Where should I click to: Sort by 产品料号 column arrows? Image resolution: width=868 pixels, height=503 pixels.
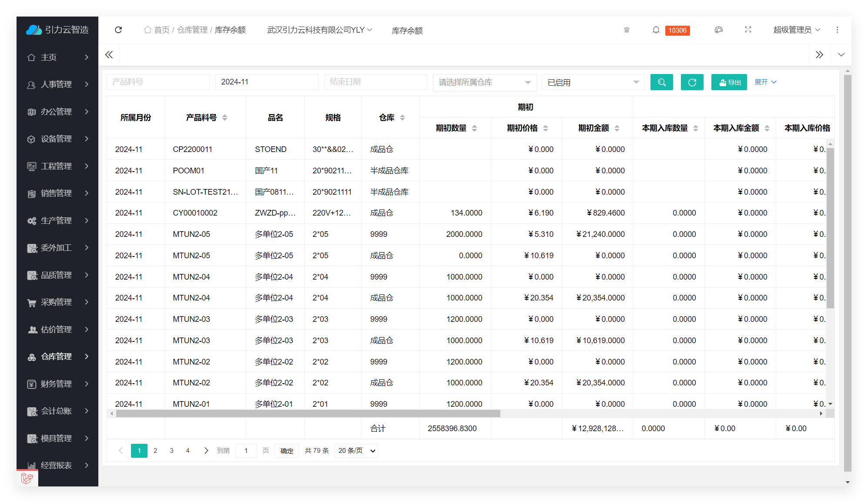pyautogui.click(x=225, y=118)
